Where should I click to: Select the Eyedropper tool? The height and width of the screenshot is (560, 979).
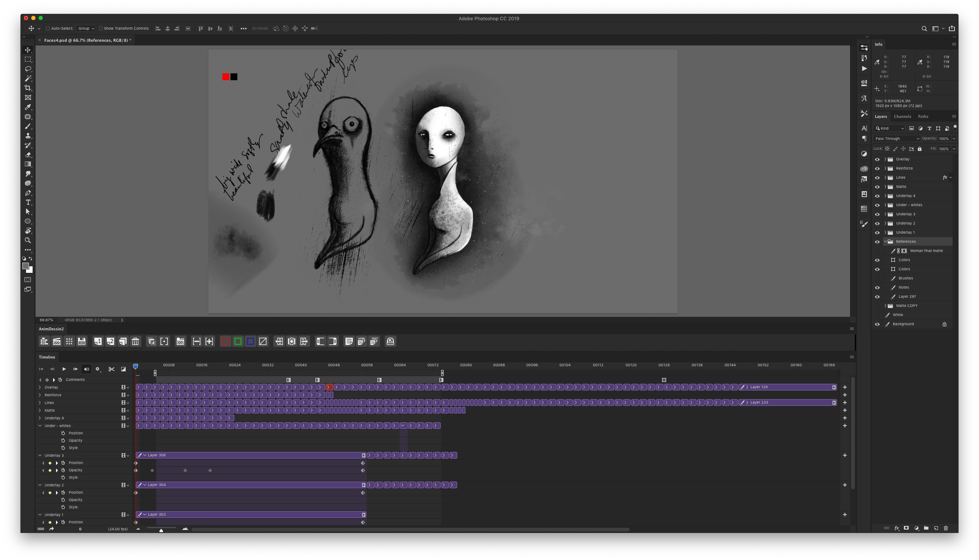pos(28,107)
